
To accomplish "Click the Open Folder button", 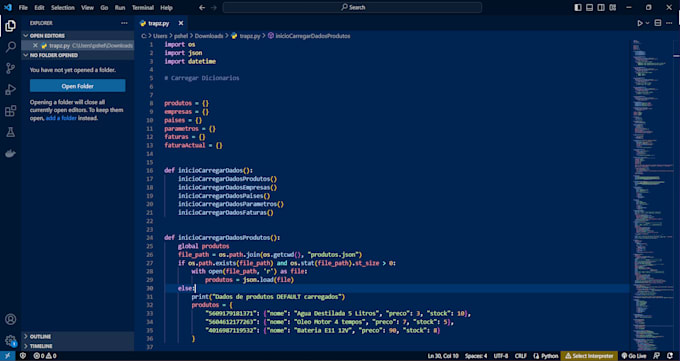I will (78, 86).
